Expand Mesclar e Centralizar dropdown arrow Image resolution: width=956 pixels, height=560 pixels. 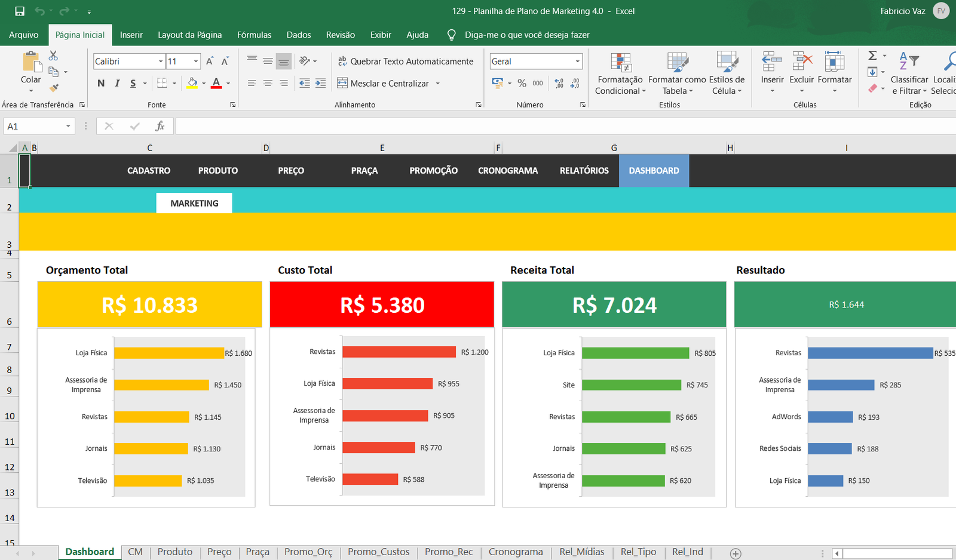[437, 84]
